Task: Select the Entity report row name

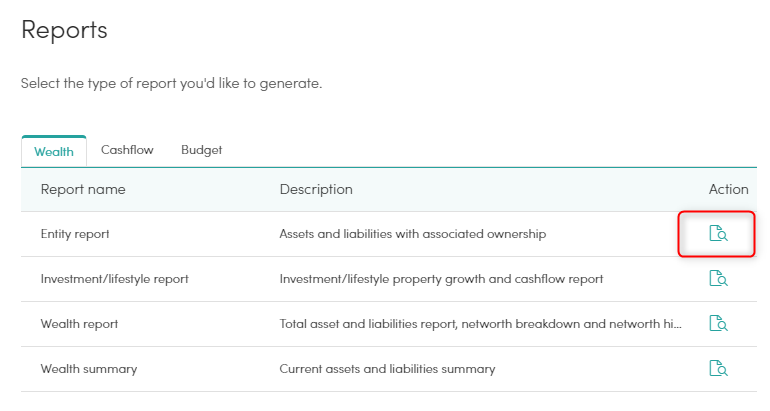Action: click(x=75, y=234)
